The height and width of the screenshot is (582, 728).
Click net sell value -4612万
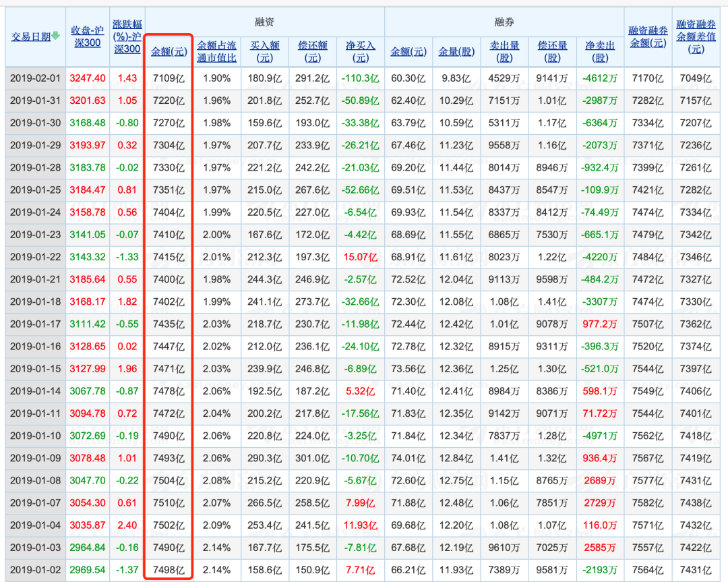(x=600, y=78)
